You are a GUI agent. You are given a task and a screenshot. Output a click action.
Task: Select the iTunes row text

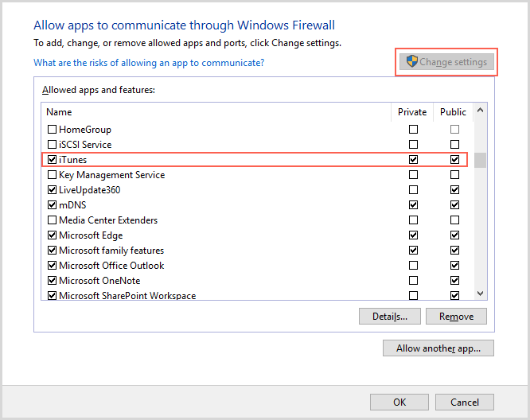(72, 160)
